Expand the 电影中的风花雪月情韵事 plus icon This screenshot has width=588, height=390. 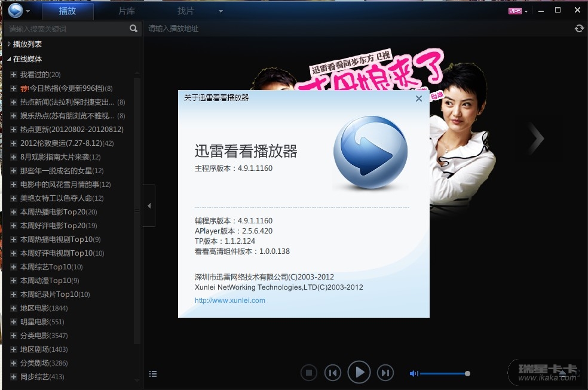click(14, 185)
